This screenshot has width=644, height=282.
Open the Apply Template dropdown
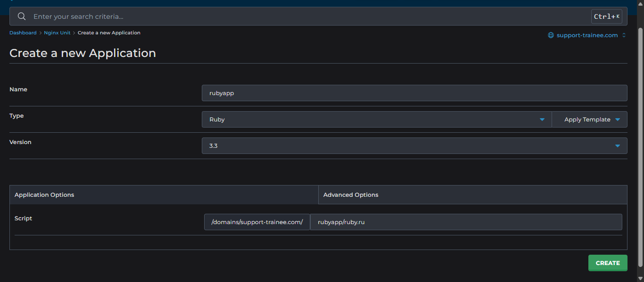(x=589, y=120)
